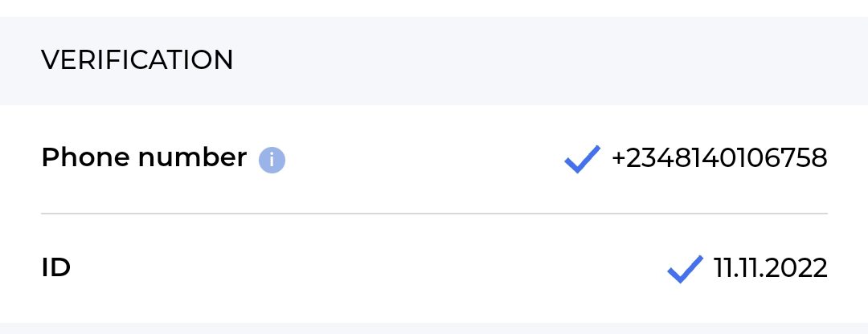Click the info icon beside Phone number
This screenshot has width=868, height=334.
click(x=272, y=161)
